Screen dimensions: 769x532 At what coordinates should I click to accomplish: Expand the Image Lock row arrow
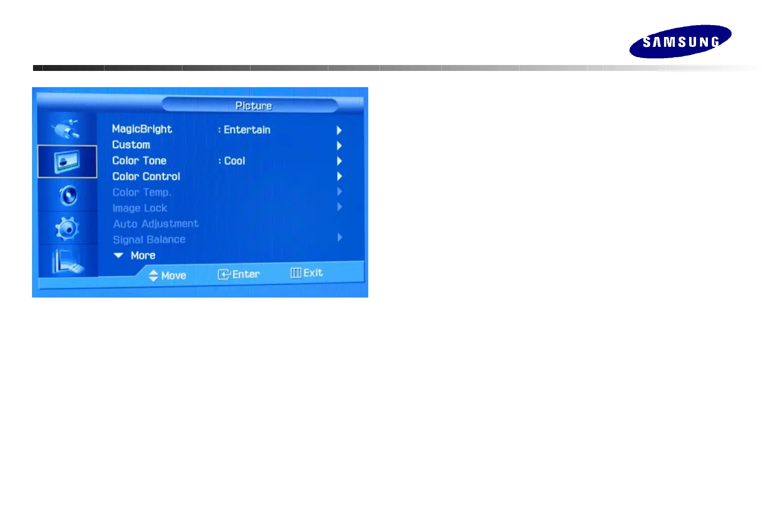click(340, 207)
